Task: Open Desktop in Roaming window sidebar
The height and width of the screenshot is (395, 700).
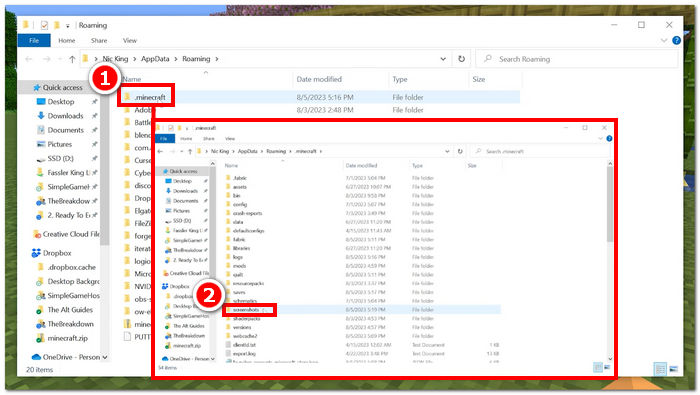Action: 61,102
